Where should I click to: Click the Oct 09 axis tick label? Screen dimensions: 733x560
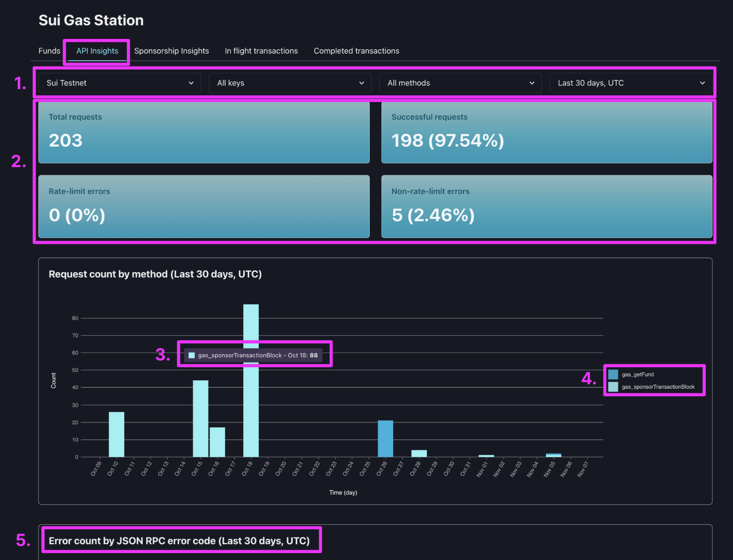pyautogui.click(x=96, y=469)
